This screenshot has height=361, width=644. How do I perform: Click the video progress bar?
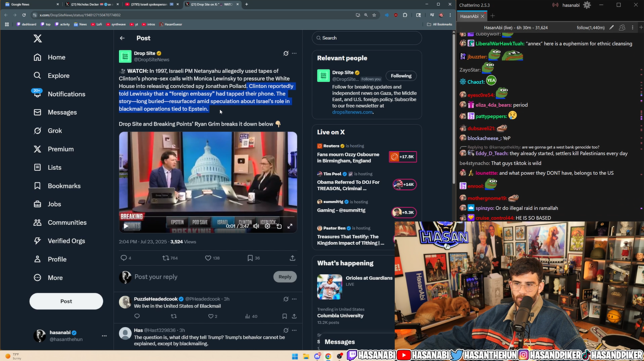(x=208, y=217)
